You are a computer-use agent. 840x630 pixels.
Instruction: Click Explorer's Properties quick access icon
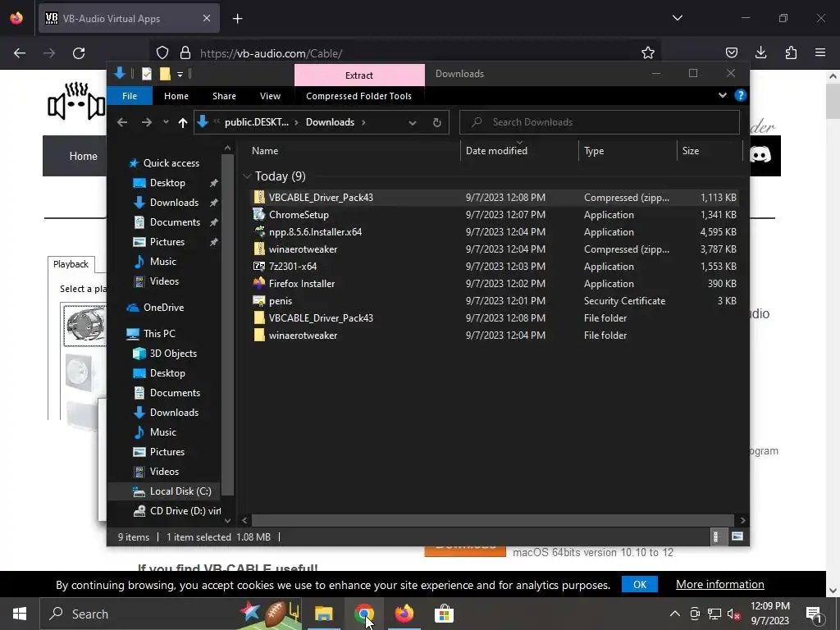tap(147, 74)
